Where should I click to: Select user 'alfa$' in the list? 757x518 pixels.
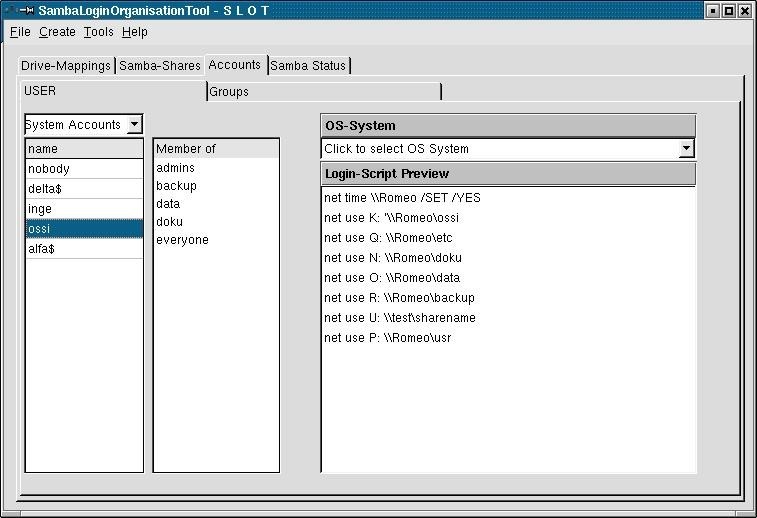84,249
